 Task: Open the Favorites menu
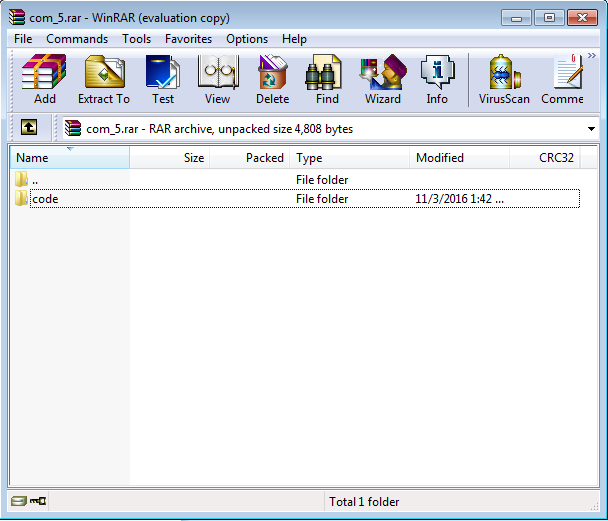click(x=188, y=39)
